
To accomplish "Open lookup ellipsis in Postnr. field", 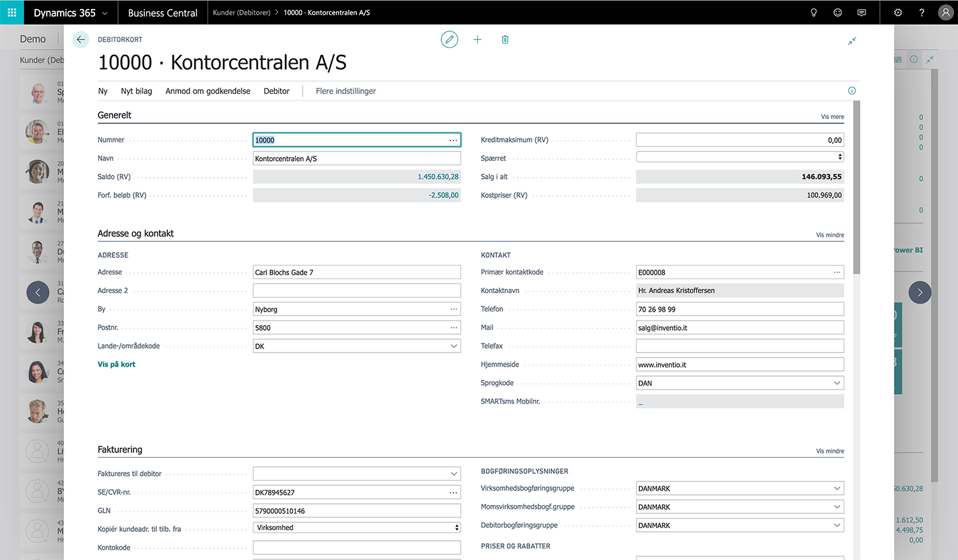I will coord(454,328).
